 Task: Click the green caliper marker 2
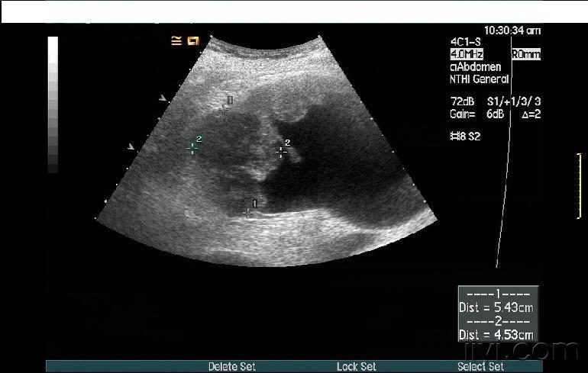pyautogui.click(x=192, y=149)
